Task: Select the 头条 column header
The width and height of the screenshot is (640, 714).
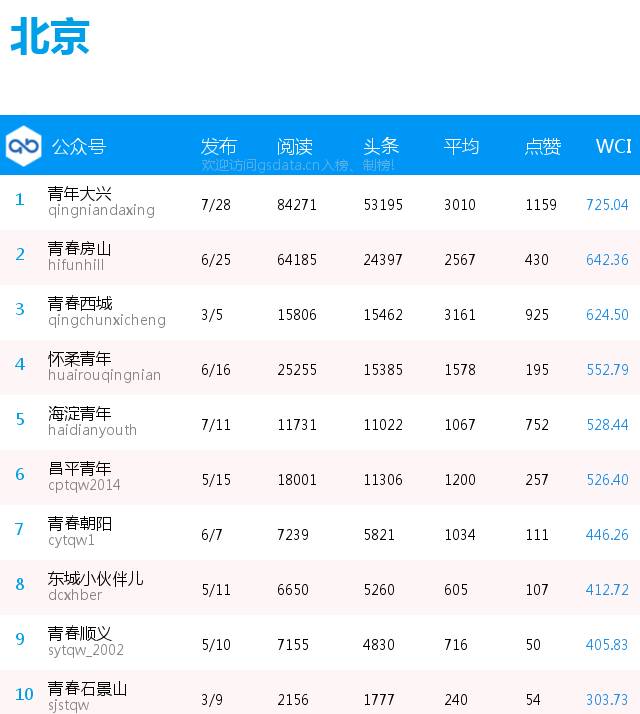Action: pos(381,147)
